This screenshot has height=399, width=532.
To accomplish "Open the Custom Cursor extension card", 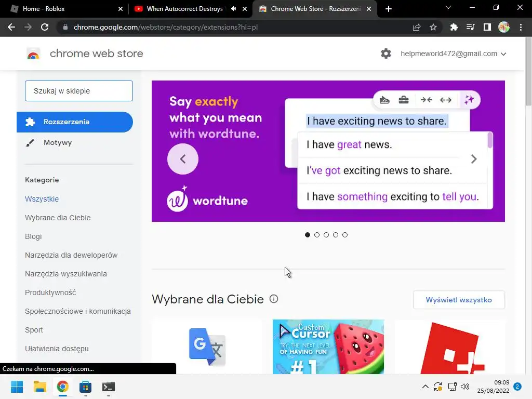I will tap(328, 347).
